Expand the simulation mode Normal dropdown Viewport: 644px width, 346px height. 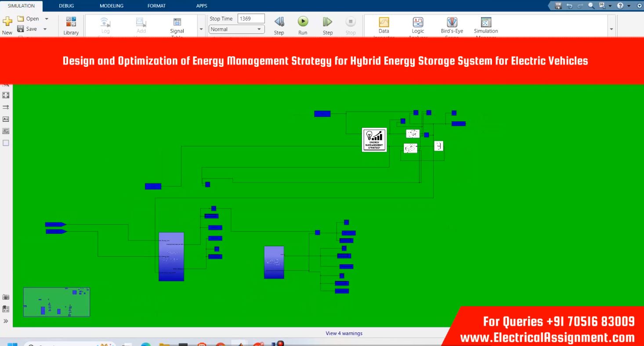click(259, 29)
